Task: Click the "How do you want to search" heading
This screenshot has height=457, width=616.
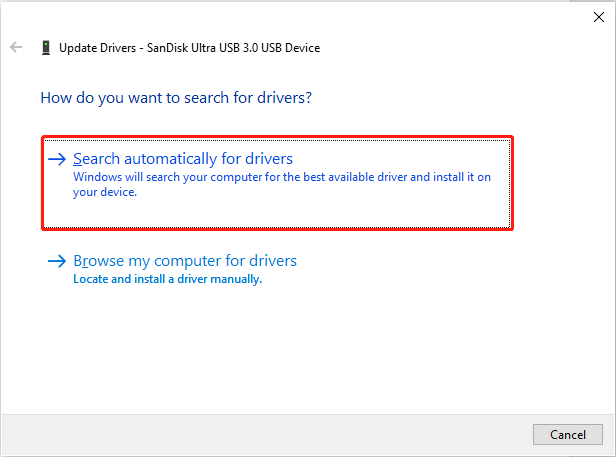Action: (175, 99)
